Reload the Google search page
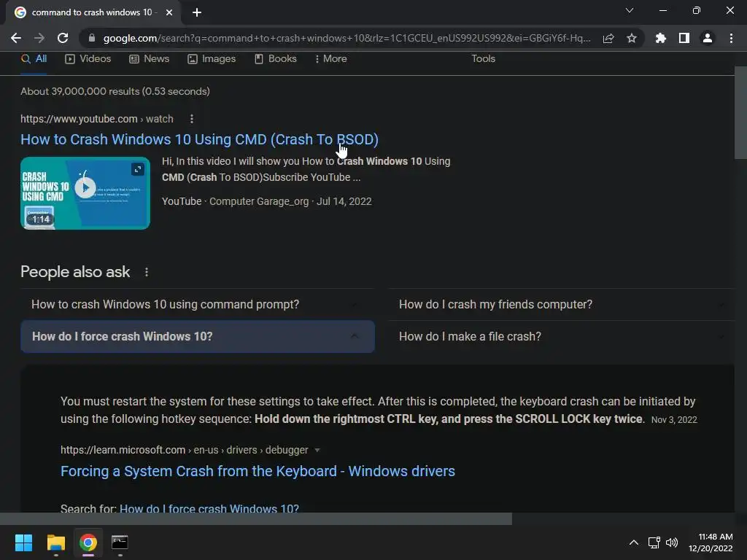The height and width of the screenshot is (560, 747). (x=63, y=38)
